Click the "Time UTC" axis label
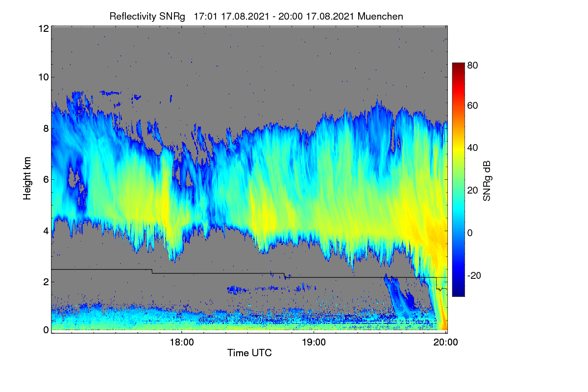Image resolution: width=588 pixels, height=392 pixels. 249,353
